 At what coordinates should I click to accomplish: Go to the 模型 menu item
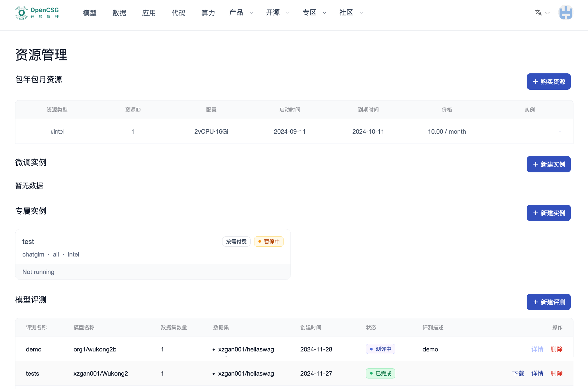pos(90,13)
